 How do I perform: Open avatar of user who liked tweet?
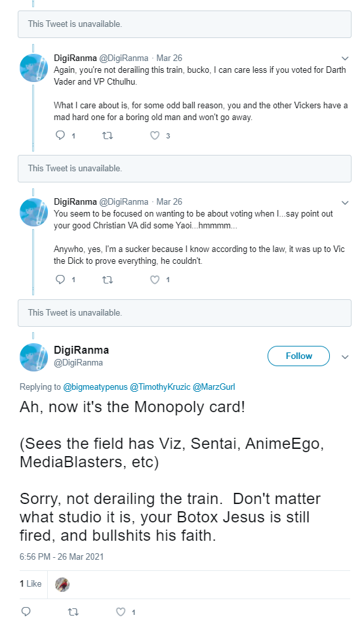pyautogui.click(x=62, y=584)
